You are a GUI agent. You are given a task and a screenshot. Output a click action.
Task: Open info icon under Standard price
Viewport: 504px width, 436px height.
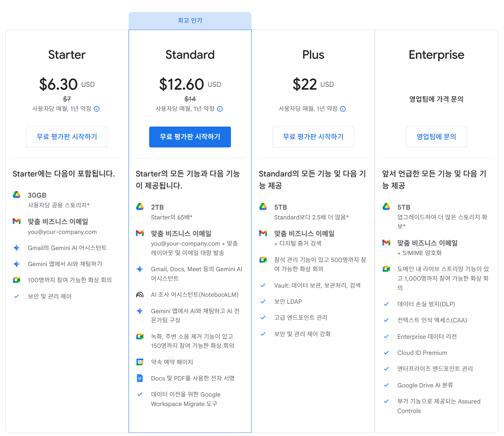click(x=220, y=109)
